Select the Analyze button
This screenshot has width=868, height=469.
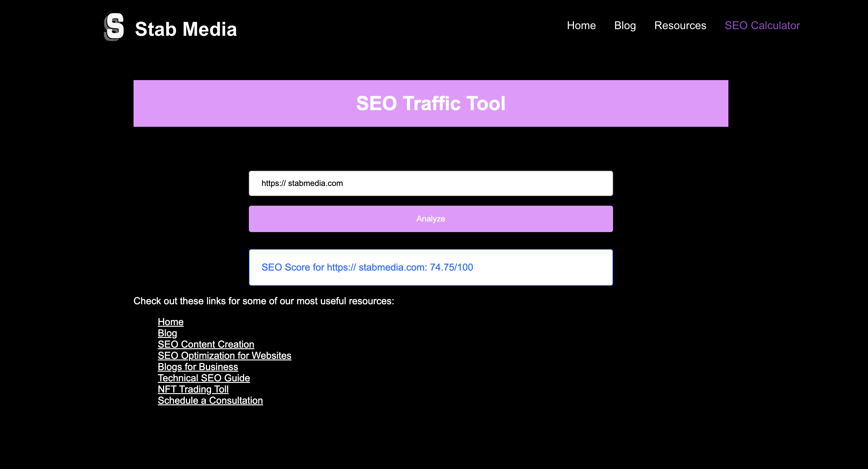[431, 219]
